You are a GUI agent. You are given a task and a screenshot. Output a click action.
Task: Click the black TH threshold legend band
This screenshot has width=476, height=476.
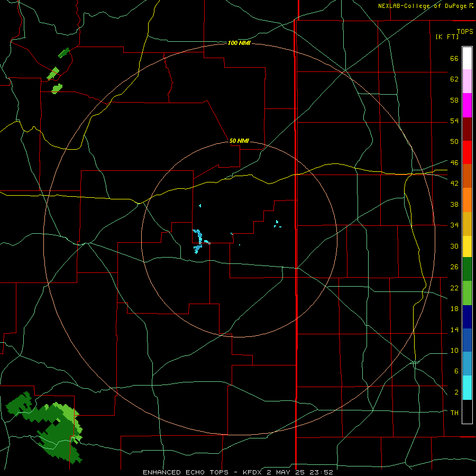pyautogui.click(x=467, y=411)
